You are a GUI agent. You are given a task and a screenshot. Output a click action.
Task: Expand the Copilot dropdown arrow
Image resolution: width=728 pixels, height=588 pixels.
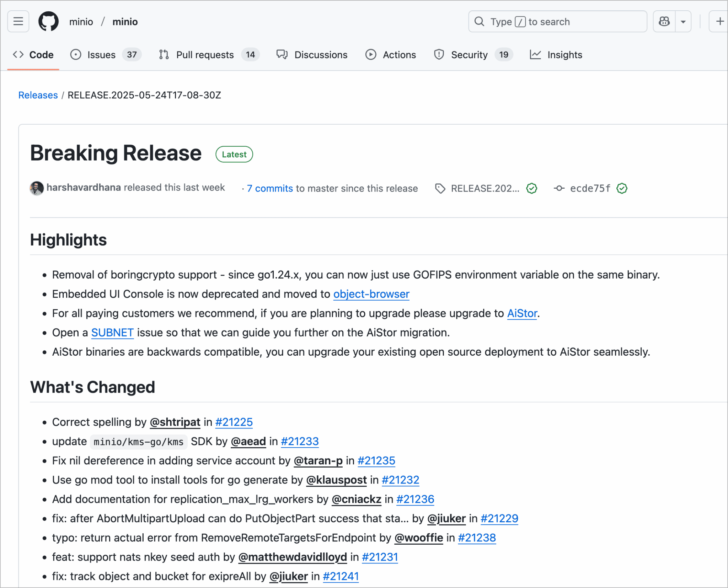pyautogui.click(x=683, y=22)
